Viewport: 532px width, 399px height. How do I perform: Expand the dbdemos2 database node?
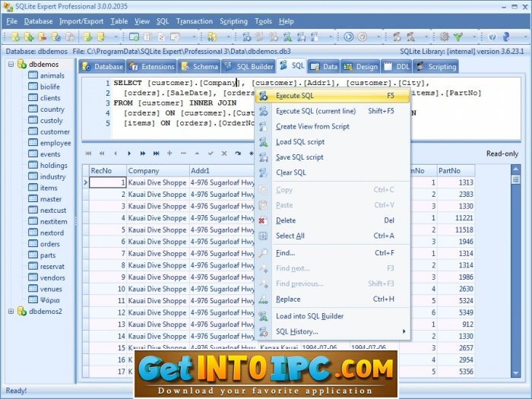click(x=11, y=311)
